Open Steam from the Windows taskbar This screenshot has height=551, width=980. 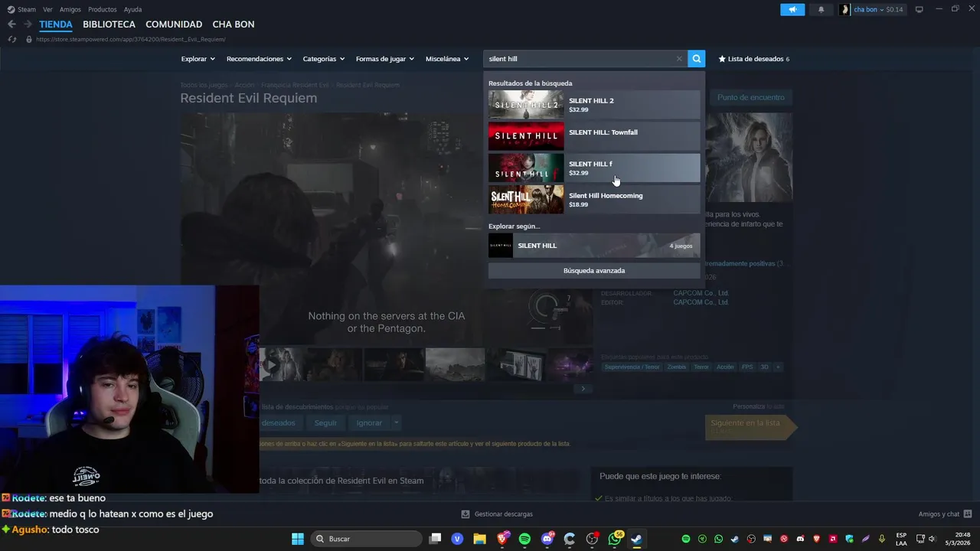tap(636, 539)
